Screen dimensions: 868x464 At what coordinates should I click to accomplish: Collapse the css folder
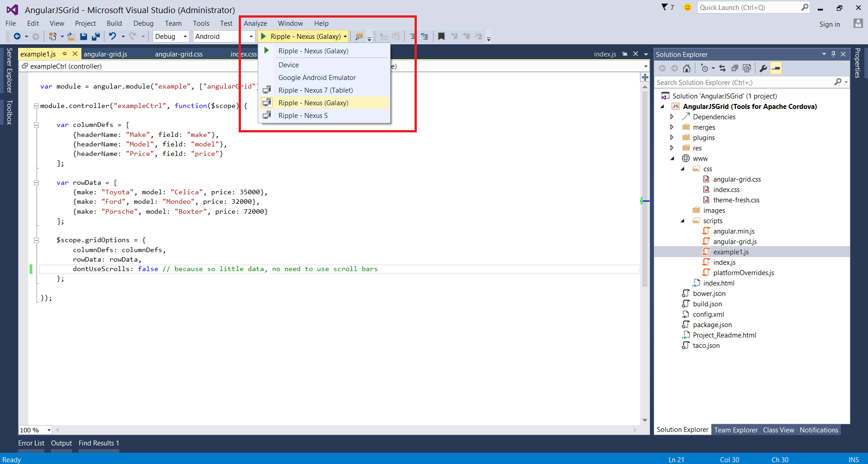(x=683, y=169)
